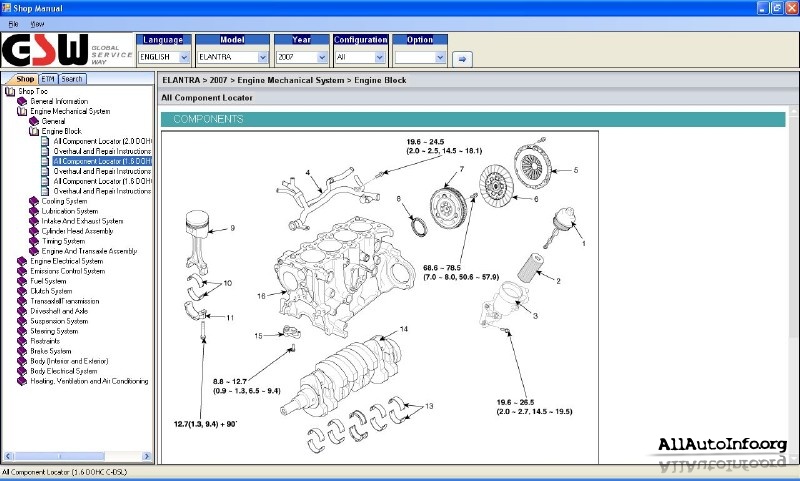Screen dimensions: 800x481
Task: Click the GSW Global Service Way logo
Action: click(x=67, y=50)
